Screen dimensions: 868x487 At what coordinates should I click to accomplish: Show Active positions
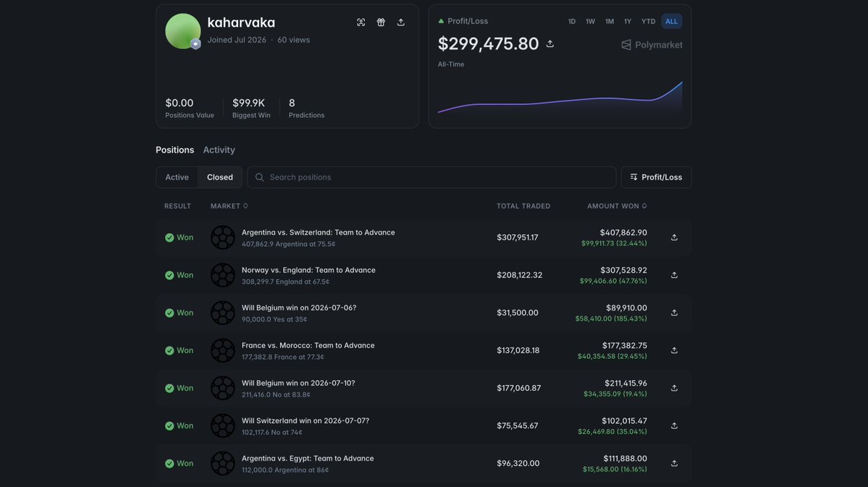coord(177,177)
